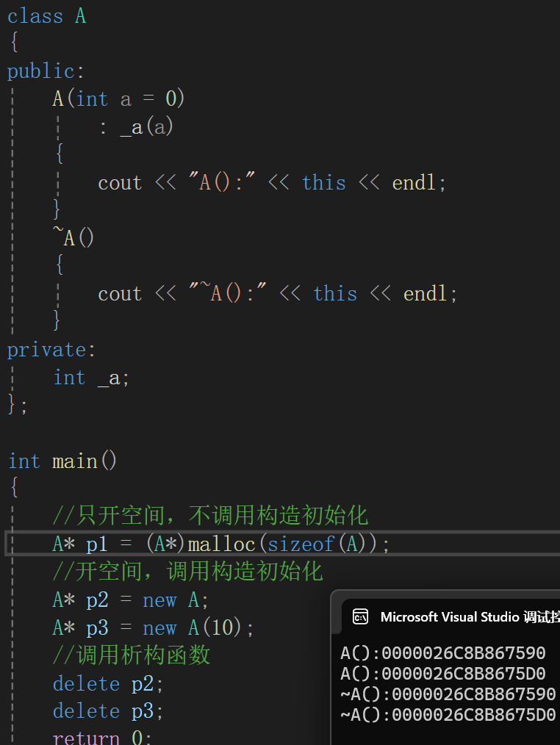Click the comment '//开空间，调用构造初始化'
Viewport: 560px width, 745px height.
(x=188, y=572)
